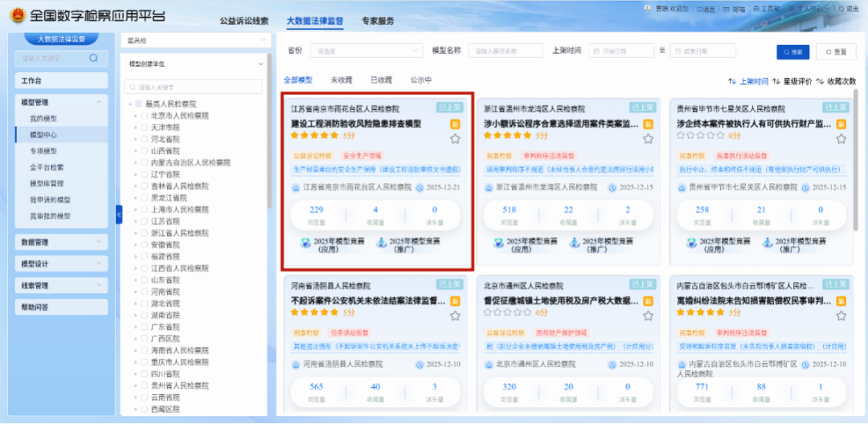868x424 pixels.
Task: Open 专项模型 in sidebar menu
Action: [x=43, y=151]
